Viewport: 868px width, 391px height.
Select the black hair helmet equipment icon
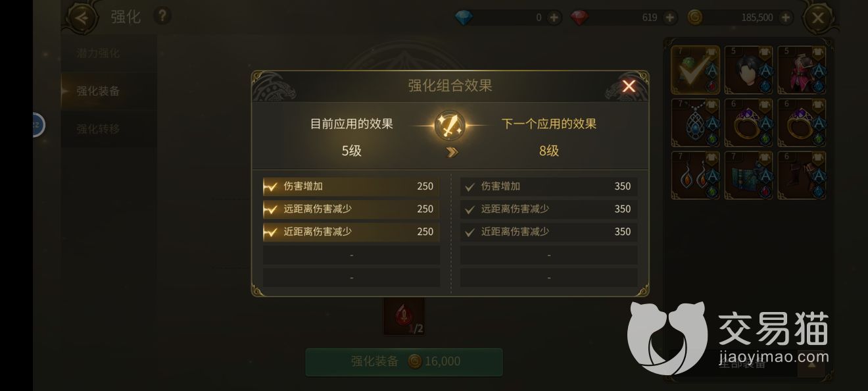(748, 70)
